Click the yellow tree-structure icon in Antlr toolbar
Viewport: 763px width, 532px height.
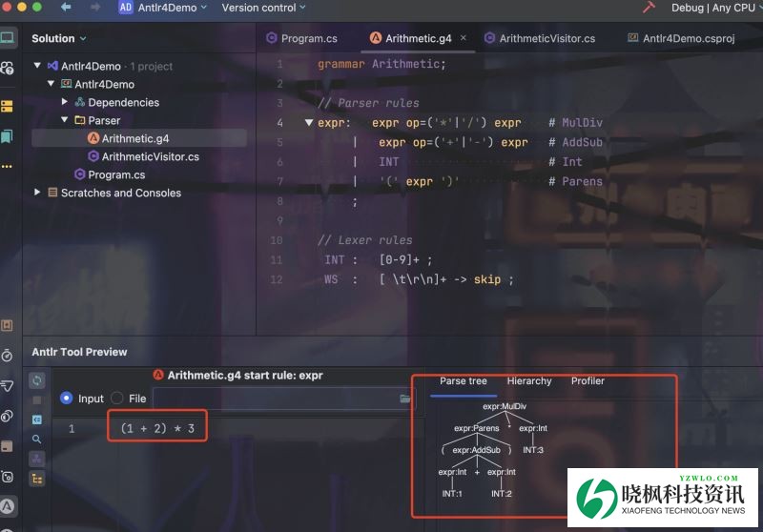37,479
